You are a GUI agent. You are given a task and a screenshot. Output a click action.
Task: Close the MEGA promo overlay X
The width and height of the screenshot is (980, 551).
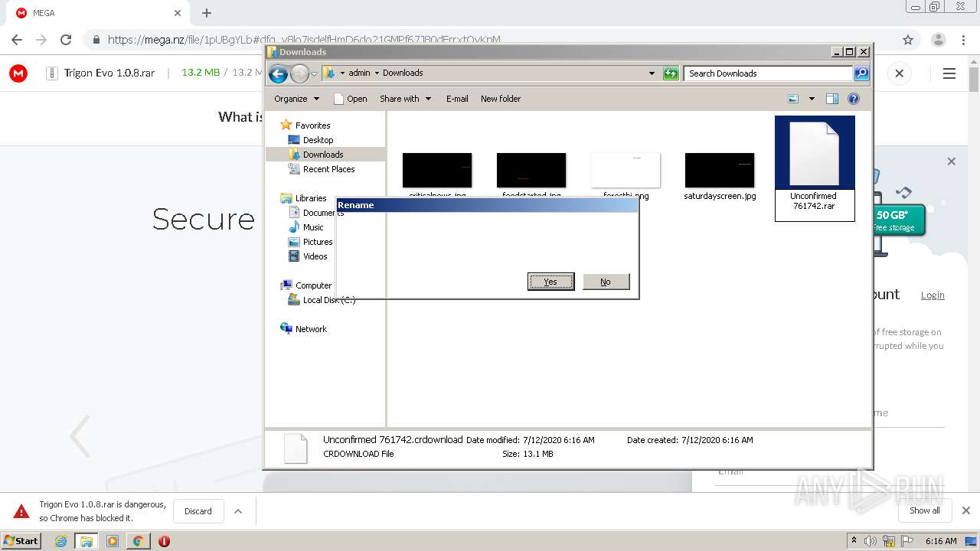pos(951,161)
